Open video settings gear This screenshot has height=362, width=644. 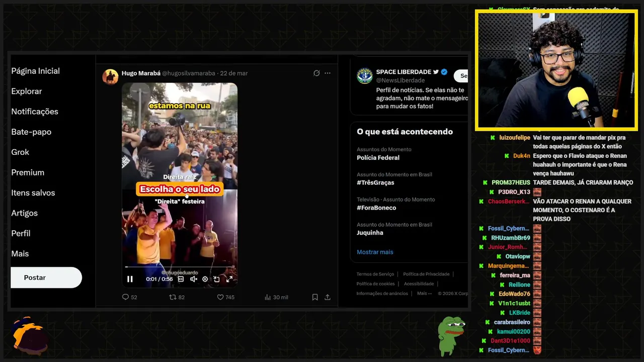click(205, 279)
